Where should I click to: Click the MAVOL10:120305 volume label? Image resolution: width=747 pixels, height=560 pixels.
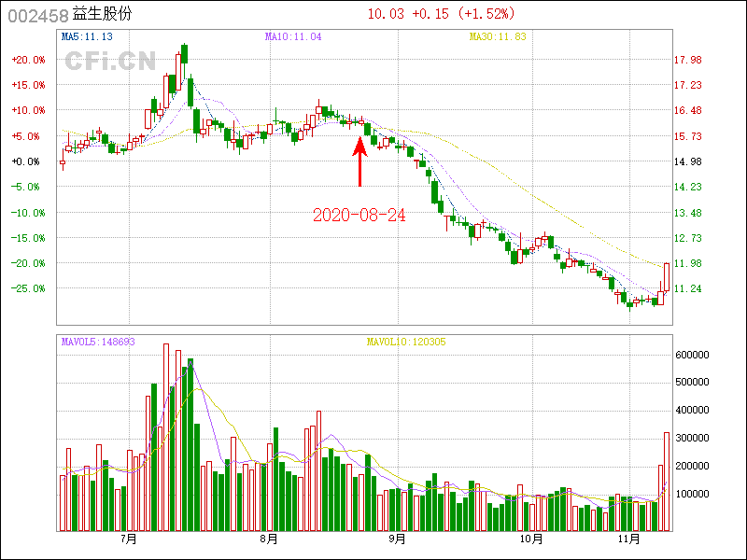click(x=406, y=342)
